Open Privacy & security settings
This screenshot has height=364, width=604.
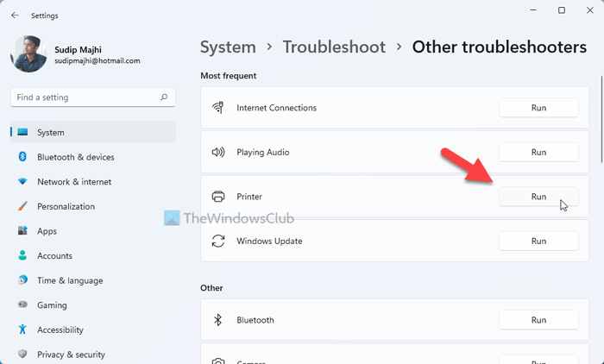point(93,354)
